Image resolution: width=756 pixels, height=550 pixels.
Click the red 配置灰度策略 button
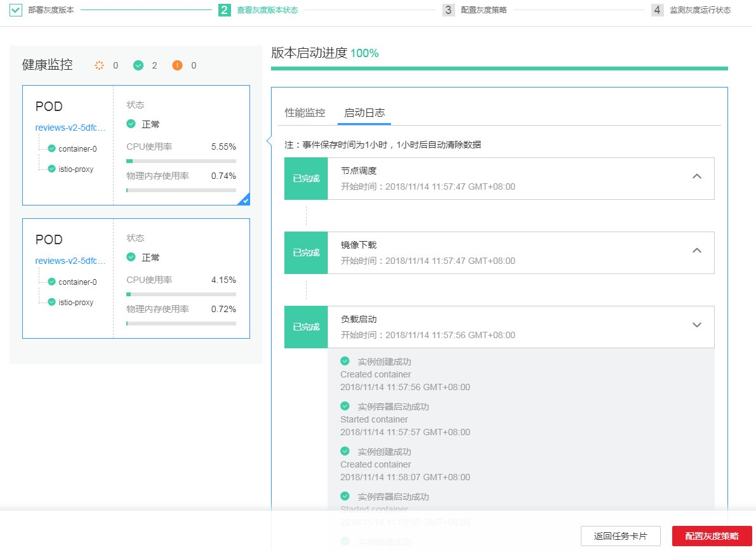pyautogui.click(x=712, y=536)
